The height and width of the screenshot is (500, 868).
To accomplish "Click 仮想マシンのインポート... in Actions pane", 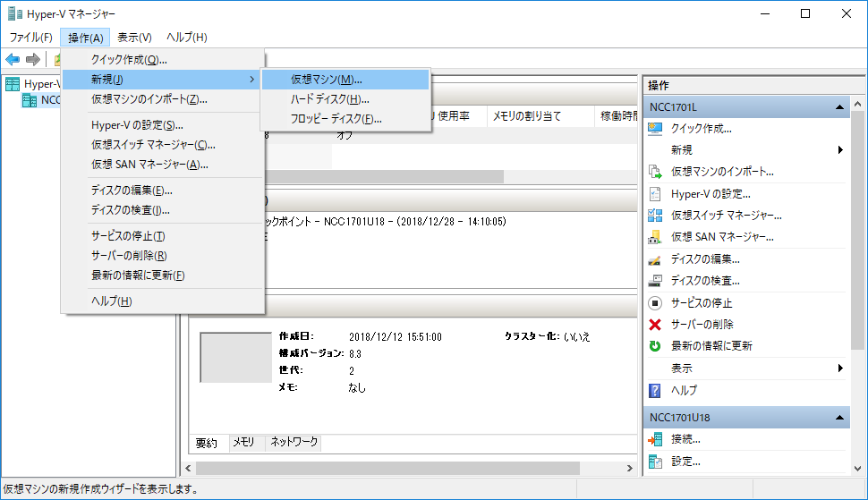I will (722, 172).
